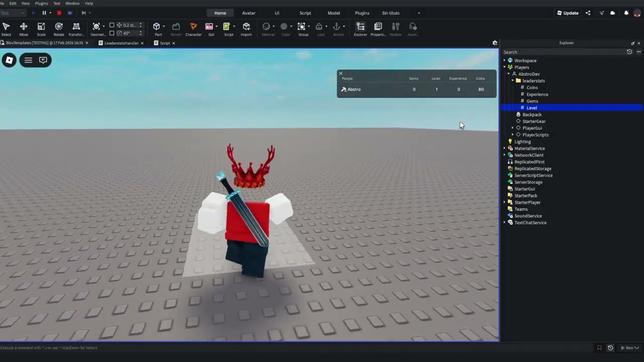This screenshot has height=362, width=644.
Task: Open the Part dropdown arrow
Action: (164, 27)
